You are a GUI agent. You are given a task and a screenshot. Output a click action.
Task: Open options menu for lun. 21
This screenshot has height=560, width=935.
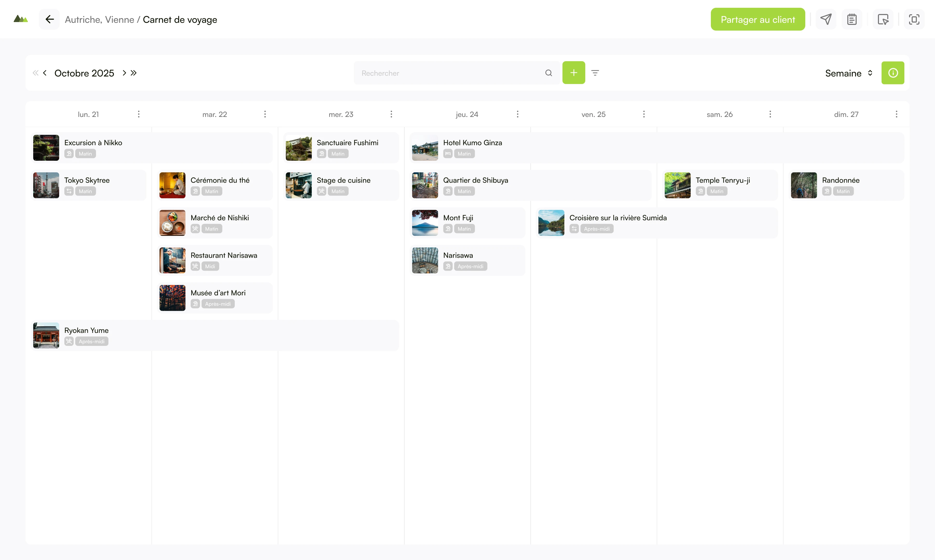(139, 114)
